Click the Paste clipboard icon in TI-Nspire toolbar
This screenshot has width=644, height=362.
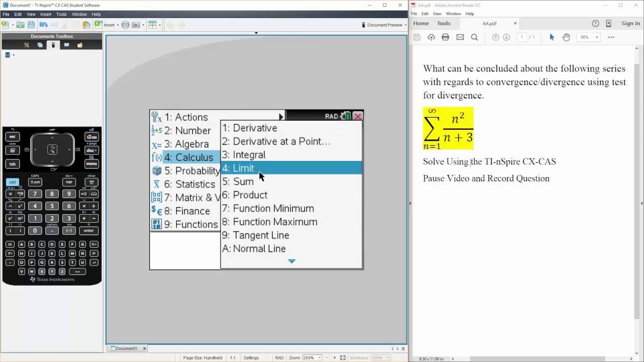tap(87, 25)
